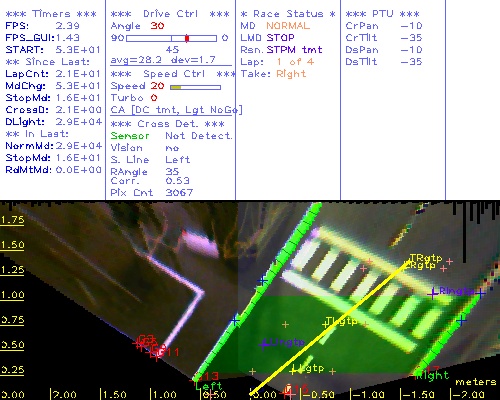Click the Rlngtp blue cross marker
Viewport: 500px width, 400px height.
[x=433, y=294]
